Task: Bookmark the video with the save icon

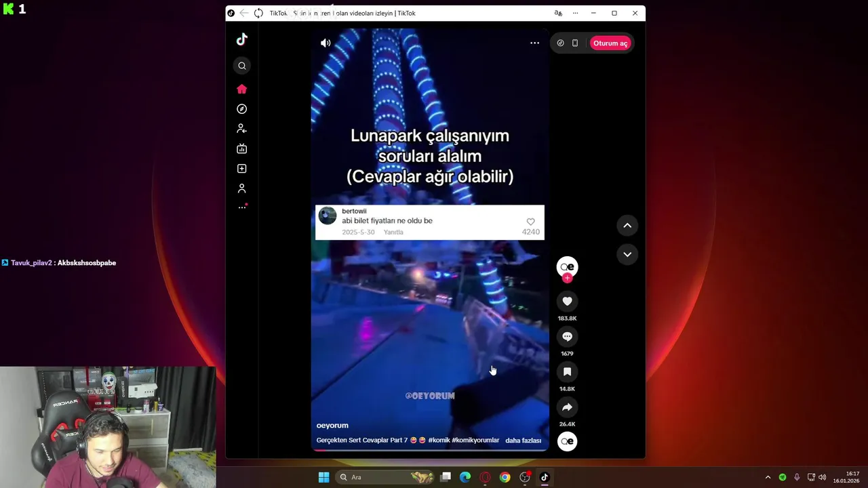Action: pyautogui.click(x=568, y=372)
